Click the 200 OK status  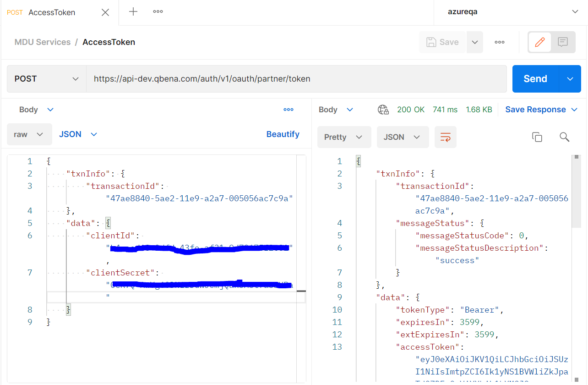click(x=411, y=110)
